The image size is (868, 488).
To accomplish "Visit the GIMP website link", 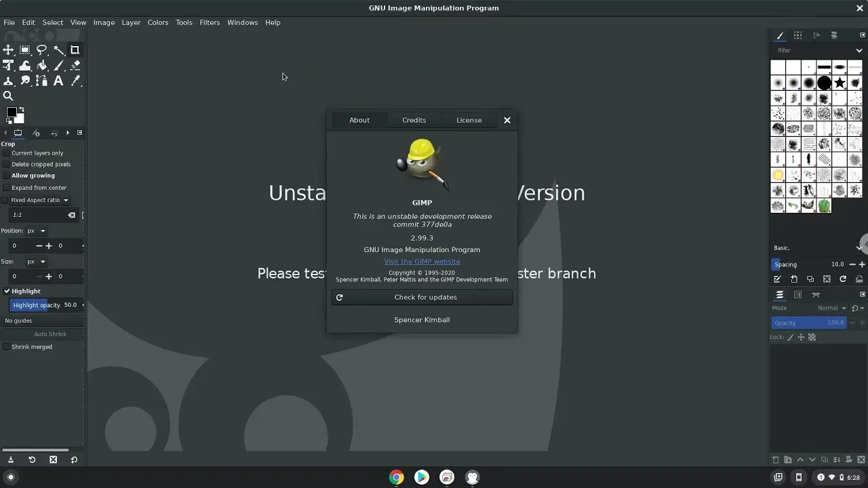I will click(422, 262).
